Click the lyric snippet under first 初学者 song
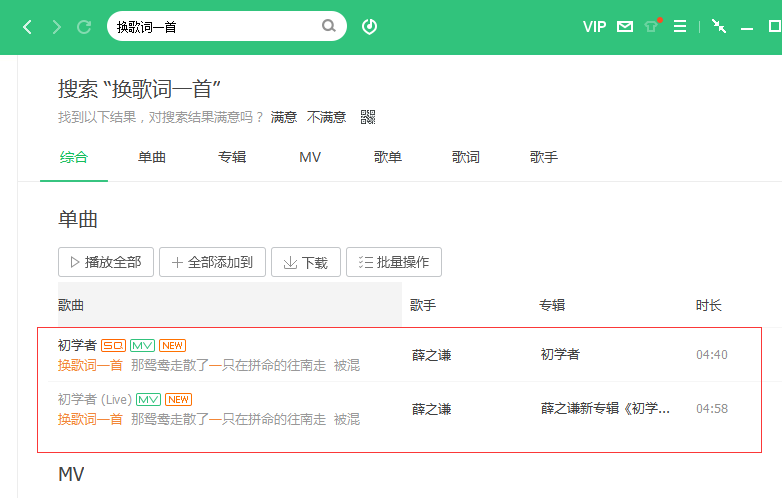 click(x=209, y=365)
